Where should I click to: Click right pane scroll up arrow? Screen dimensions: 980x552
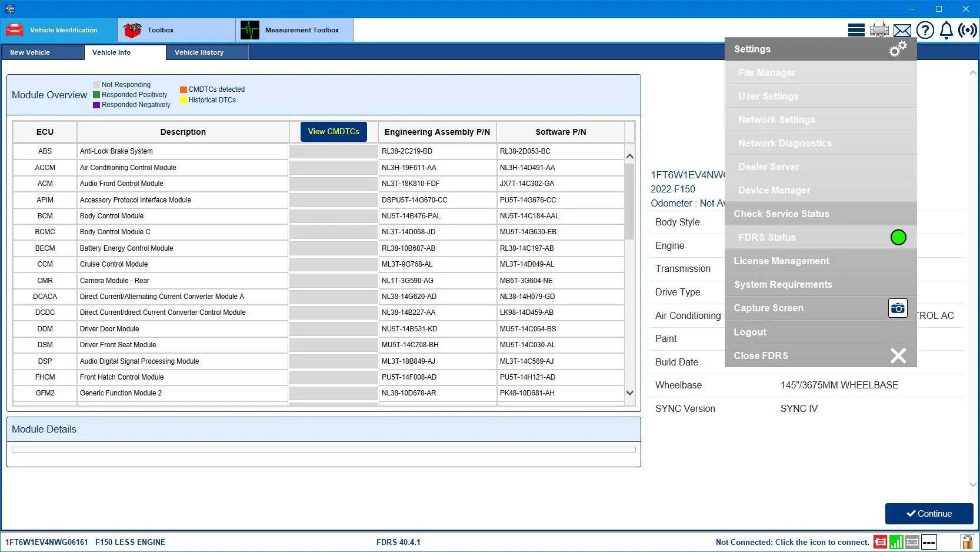972,73
